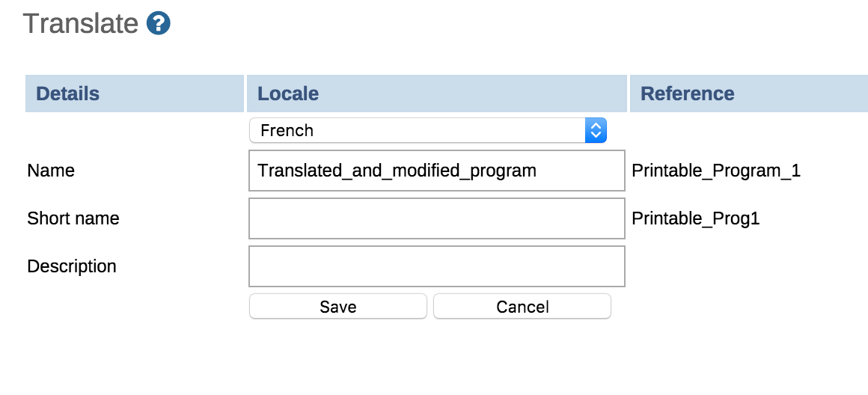Click the Name row label
This screenshot has height=395, width=868.
[x=51, y=171]
